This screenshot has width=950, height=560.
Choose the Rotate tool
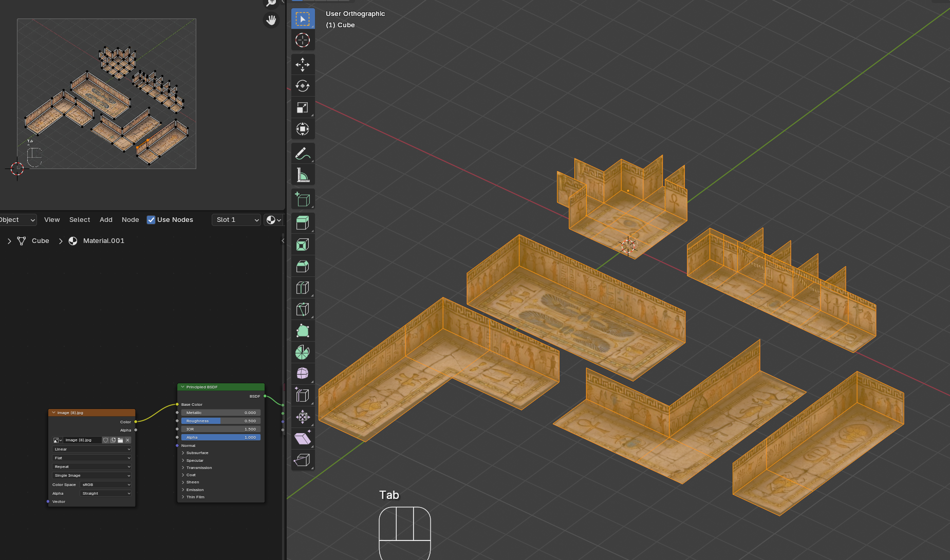click(303, 86)
